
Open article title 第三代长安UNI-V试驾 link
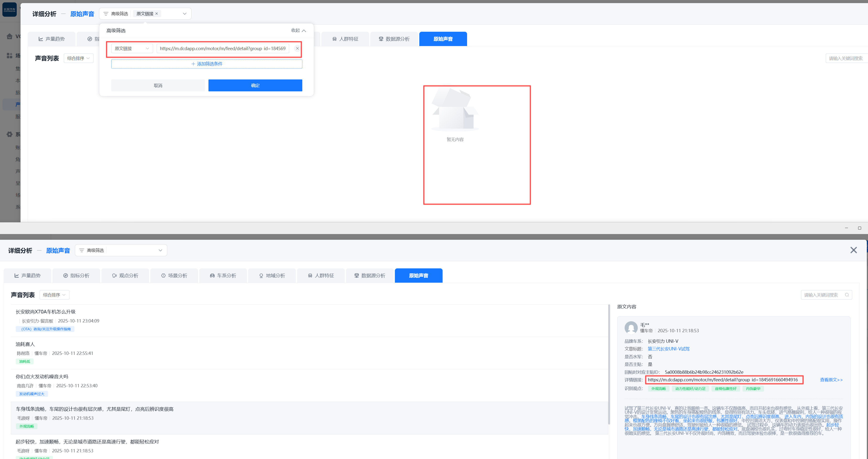pos(669,349)
